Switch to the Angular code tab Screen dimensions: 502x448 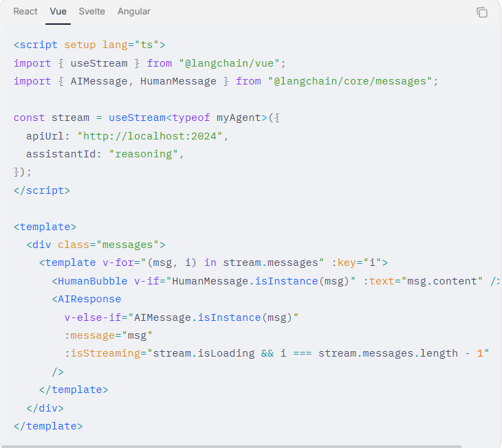[134, 12]
